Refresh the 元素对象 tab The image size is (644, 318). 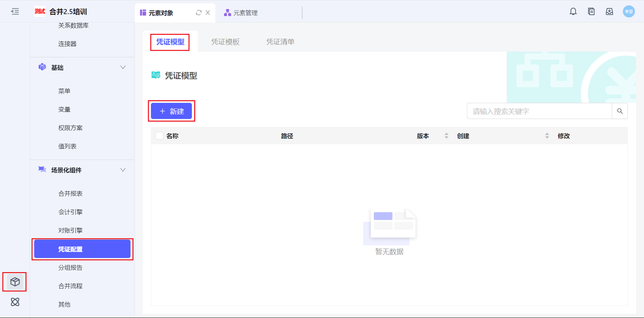(x=199, y=13)
